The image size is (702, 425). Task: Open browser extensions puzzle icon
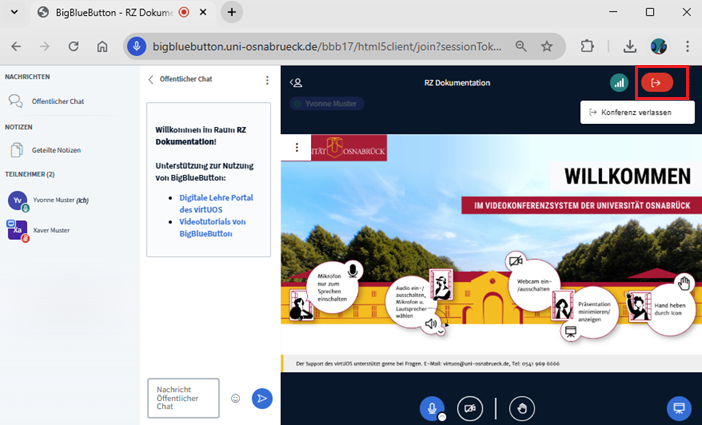587,46
